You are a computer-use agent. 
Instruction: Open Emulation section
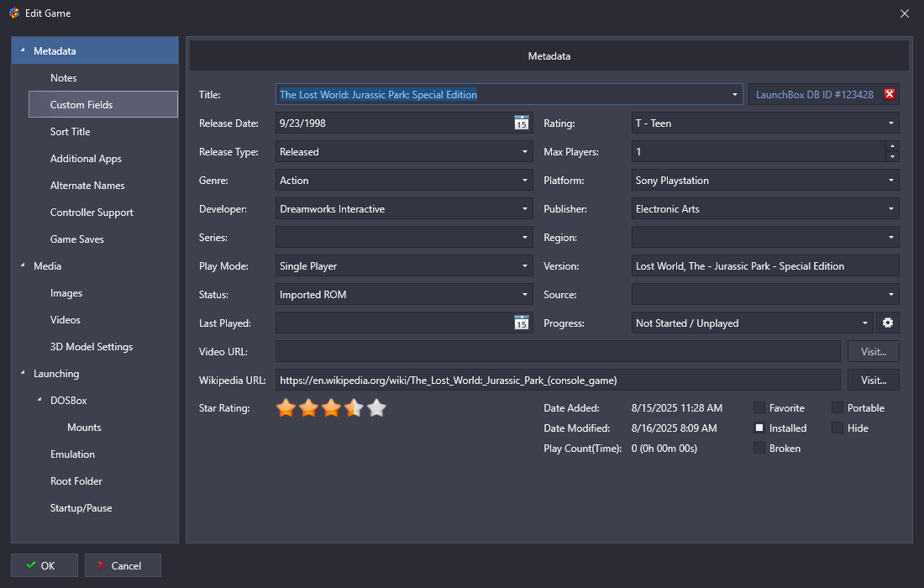pos(72,454)
